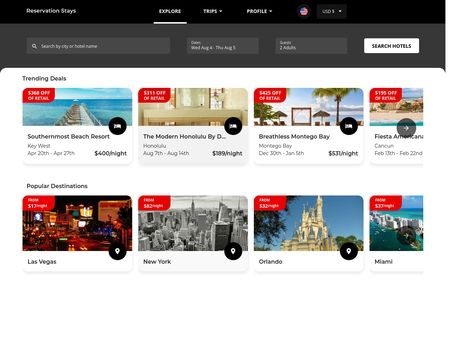Click the bed icon on Southernmost Beach Resort card
The image size is (450, 360).
click(x=117, y=126)
